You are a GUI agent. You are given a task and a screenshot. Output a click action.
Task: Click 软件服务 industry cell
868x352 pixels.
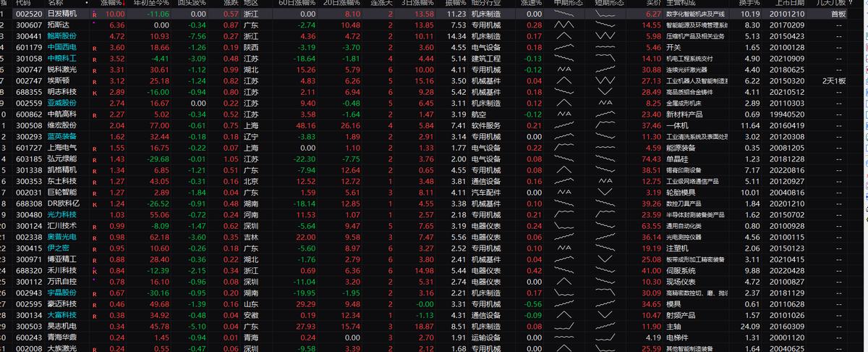486,125
